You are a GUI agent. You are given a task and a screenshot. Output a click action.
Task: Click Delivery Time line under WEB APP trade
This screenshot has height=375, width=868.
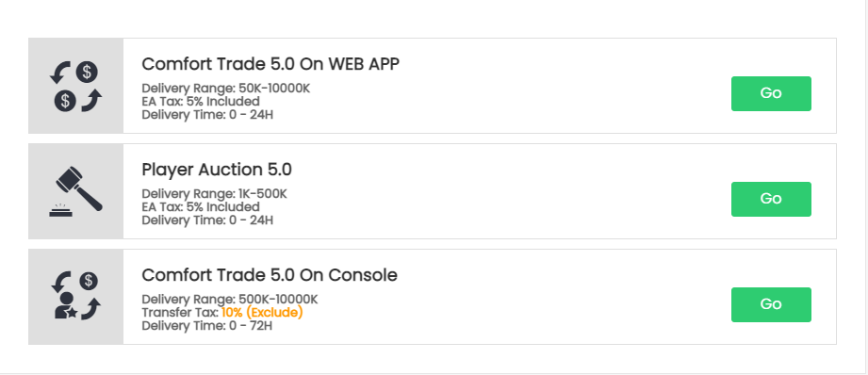click(207, 115)
